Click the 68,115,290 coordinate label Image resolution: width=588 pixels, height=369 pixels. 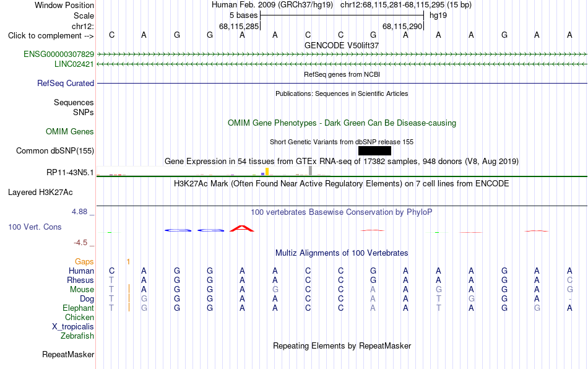[x=402, y=26]
